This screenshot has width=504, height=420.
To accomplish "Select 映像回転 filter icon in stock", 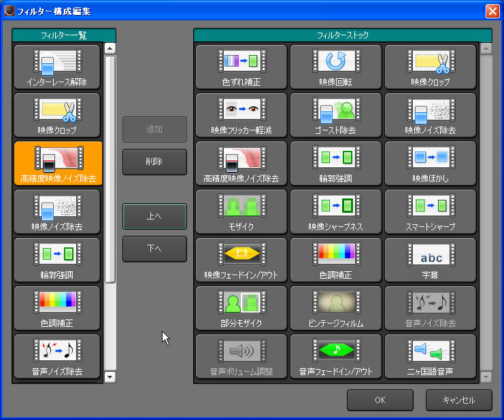I will point(335,67).
